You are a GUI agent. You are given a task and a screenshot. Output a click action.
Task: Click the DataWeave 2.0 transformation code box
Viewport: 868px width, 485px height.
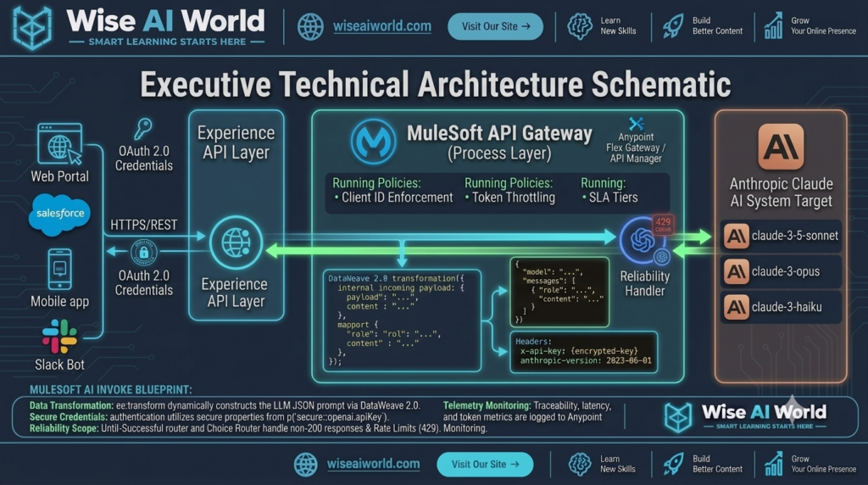point(402,320)
